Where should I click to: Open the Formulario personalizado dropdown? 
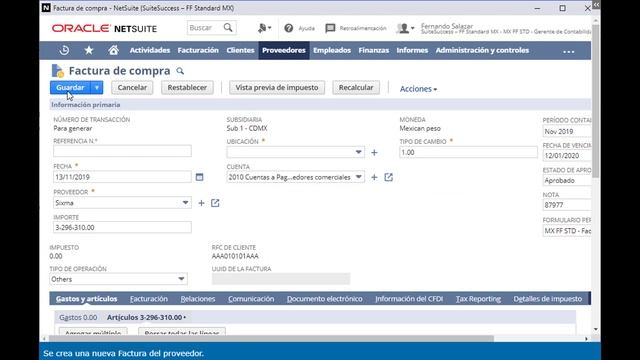pos(567,231)
